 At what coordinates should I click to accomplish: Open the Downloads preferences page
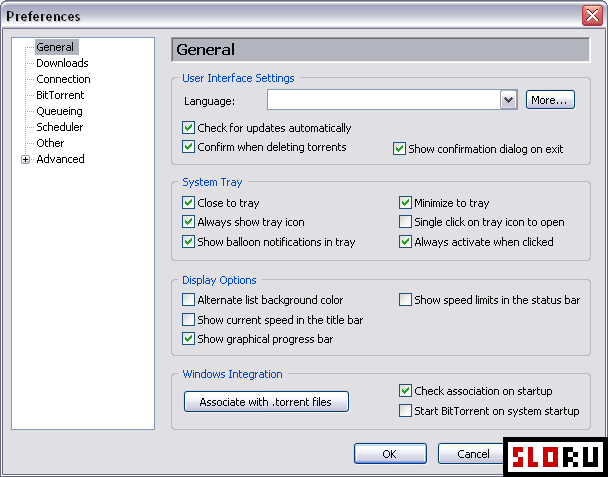coord(62,63)
